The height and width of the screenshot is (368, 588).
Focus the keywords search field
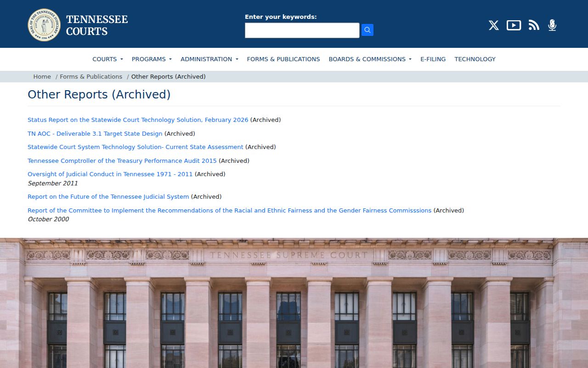pos(302,30)
